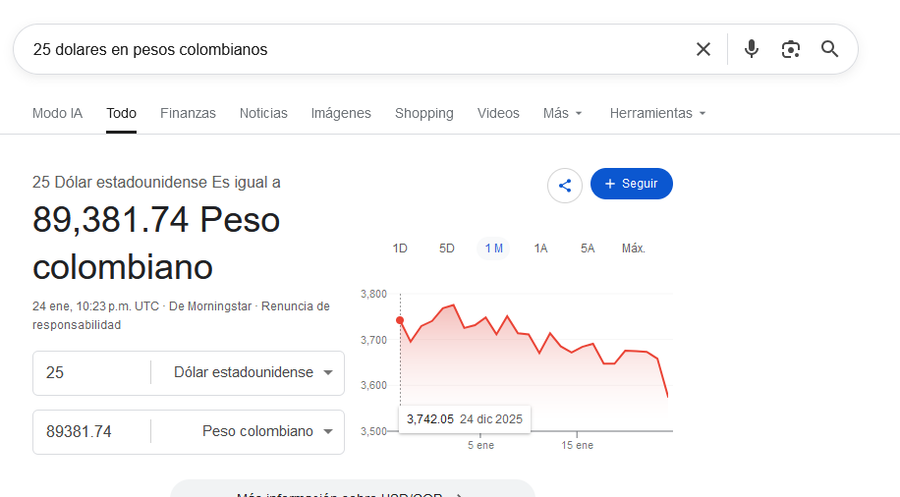Open the Herramientas dropdown
900x497 pixels.
pyautogui.click(x=658, y=113)
